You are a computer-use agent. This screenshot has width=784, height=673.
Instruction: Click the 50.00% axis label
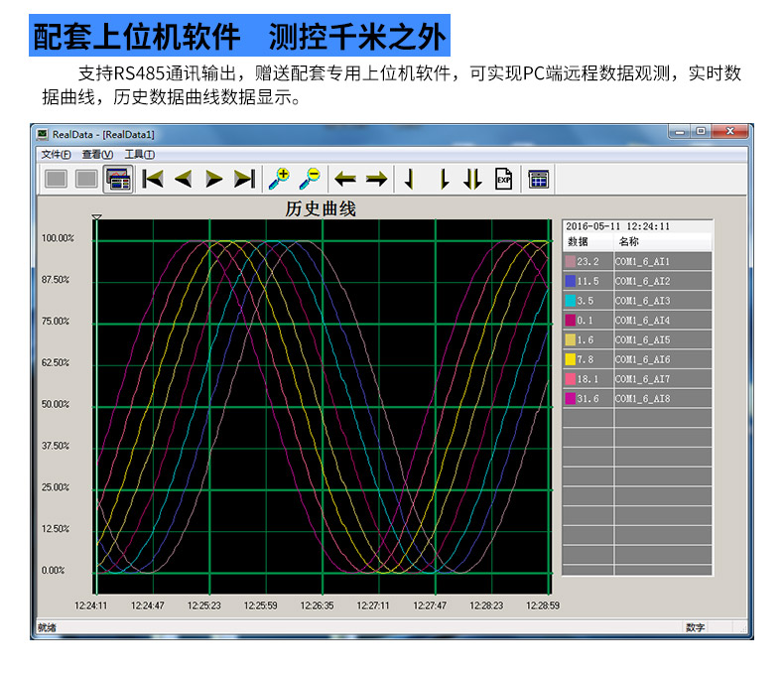point(56,404)
